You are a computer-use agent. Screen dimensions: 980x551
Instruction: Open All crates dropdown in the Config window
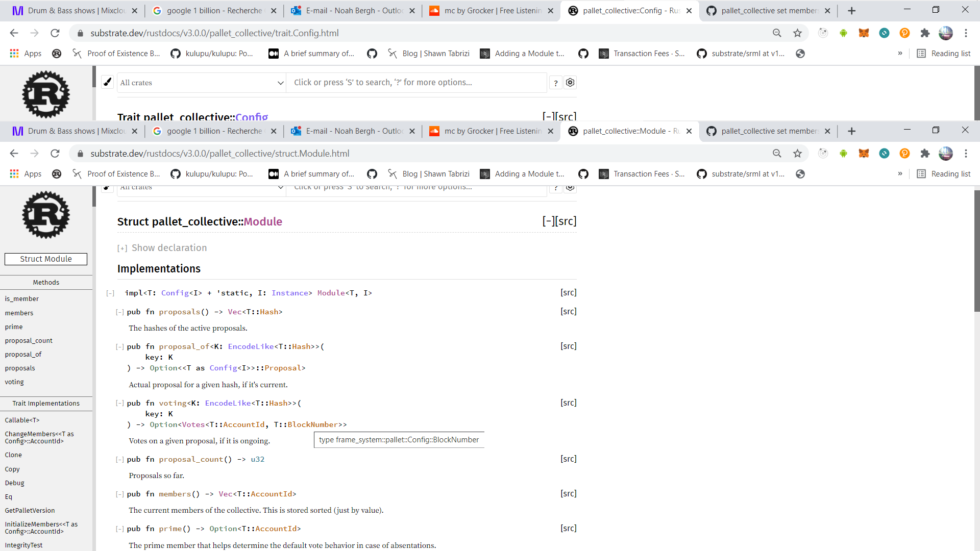[201, 83]
